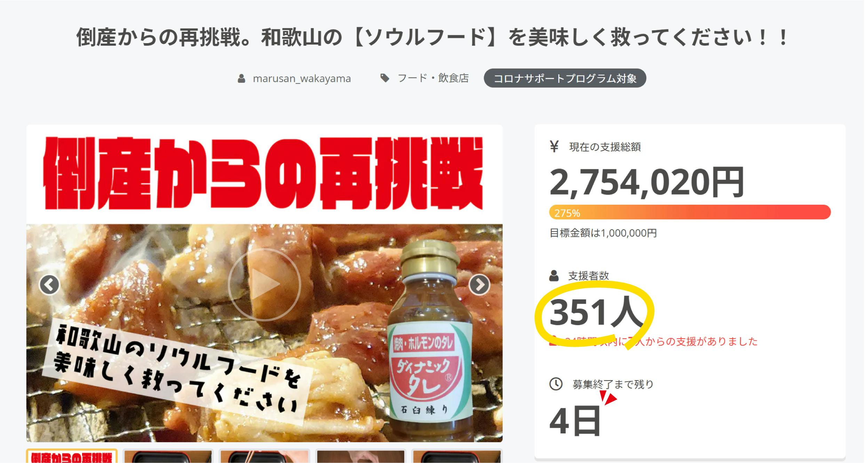The width and height of the screenshot is (868, 463).
Task: Open フード・飲食店 category link
Action: click(433, 78)
